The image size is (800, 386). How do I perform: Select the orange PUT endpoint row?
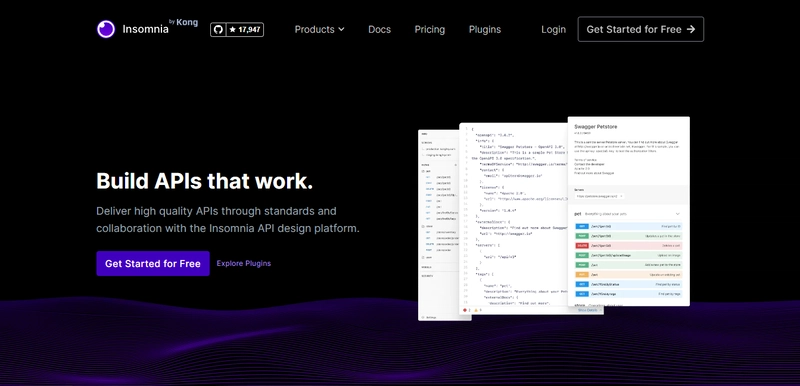tap(628, 274)
